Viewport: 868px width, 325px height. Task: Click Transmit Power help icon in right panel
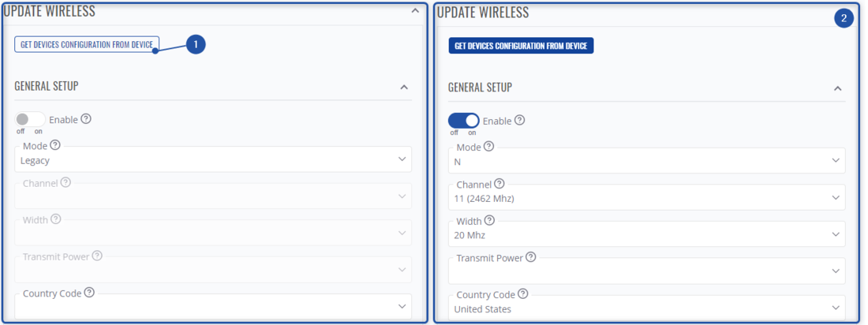tap(530, 257)
